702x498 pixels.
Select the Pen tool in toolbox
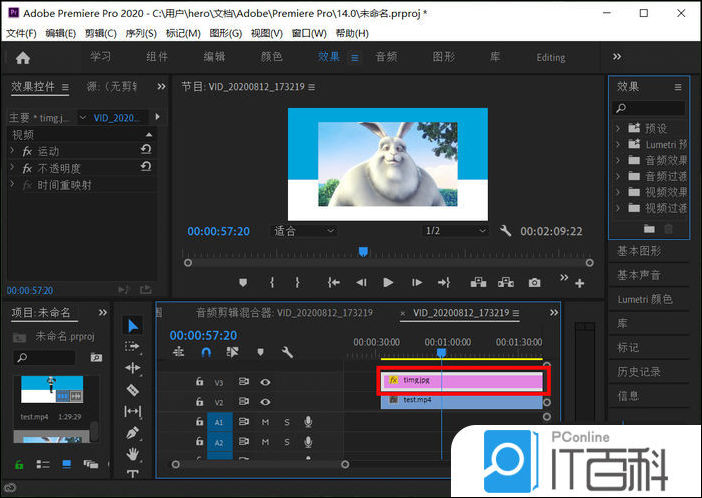click(133, 432)
